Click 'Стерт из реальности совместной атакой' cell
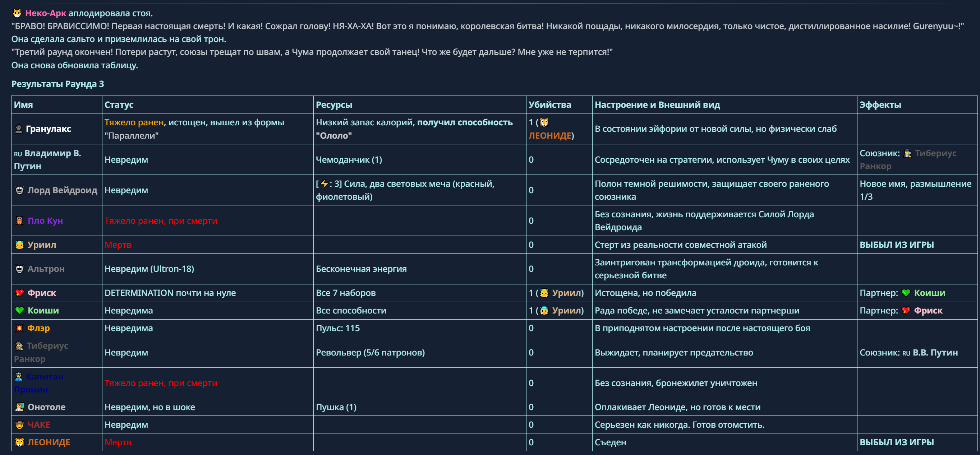This screenshot has height=455, width=980. pos(681,245)
